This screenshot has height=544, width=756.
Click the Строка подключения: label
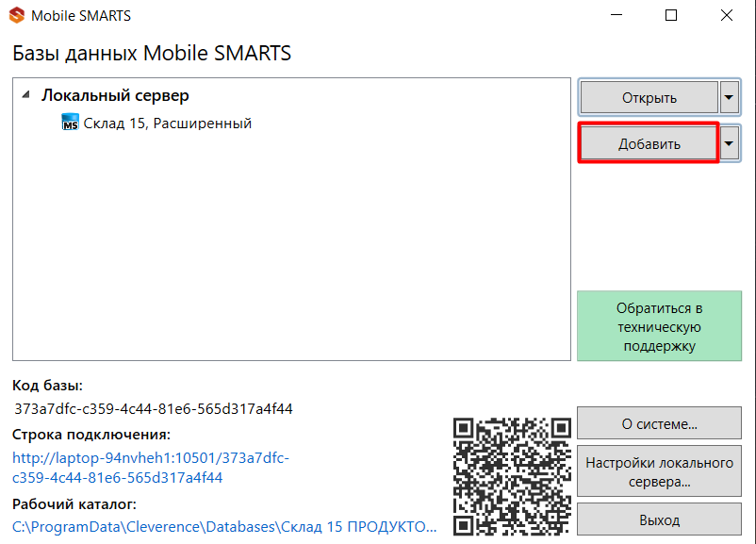(91, 435)
